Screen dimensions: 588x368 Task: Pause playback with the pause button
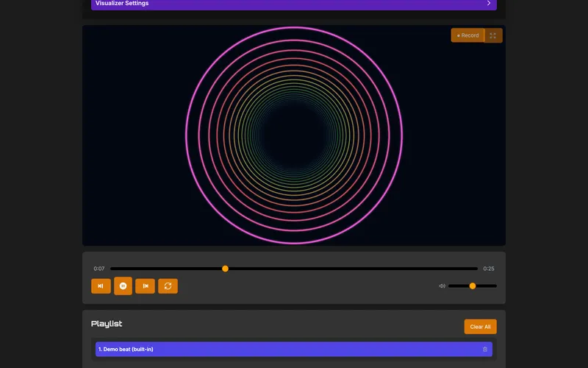[x=123, y=286]
